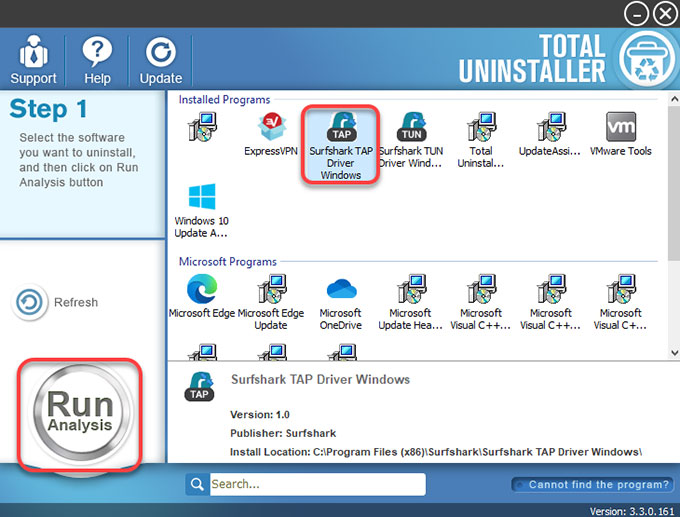Viewport: 680px width, 517px height.
Task: Select Total Uninstaller program entry
Action: 481,140
